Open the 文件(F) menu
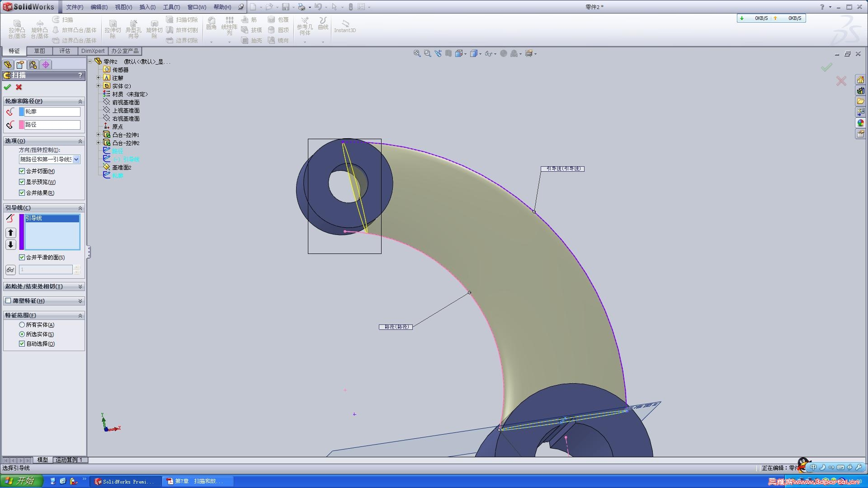Viewport: 868px width, 488px height. pyautogui.click(x=75, y=7)
